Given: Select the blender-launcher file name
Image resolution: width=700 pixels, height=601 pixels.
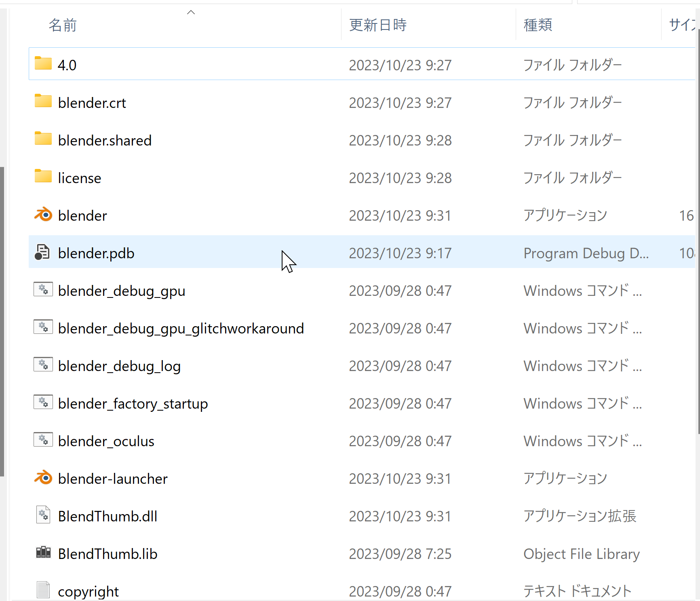Looking at the screenshot, I should pyautogui.click(x=113, y=479).
